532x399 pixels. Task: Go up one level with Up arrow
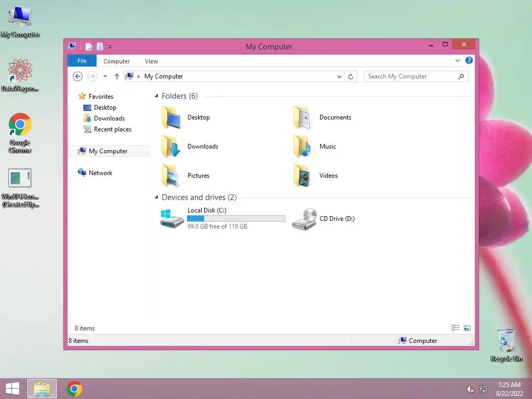[x=117, y=76]
